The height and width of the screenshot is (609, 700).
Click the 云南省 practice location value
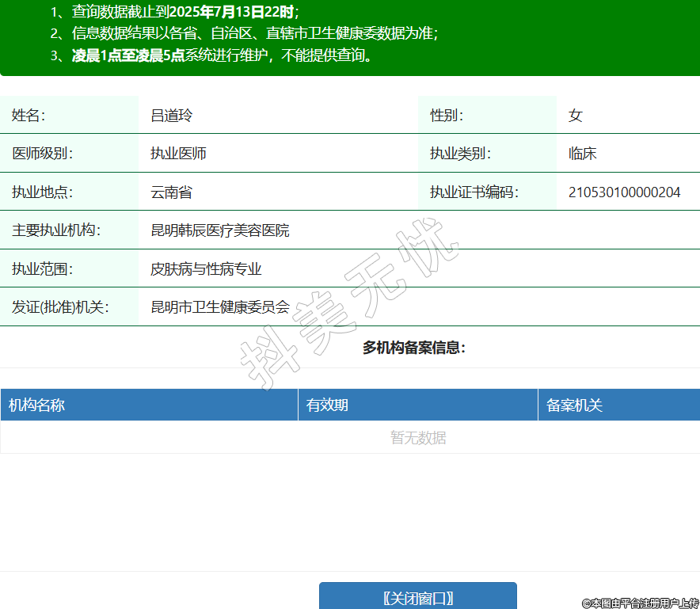click(x=171, y=192)
